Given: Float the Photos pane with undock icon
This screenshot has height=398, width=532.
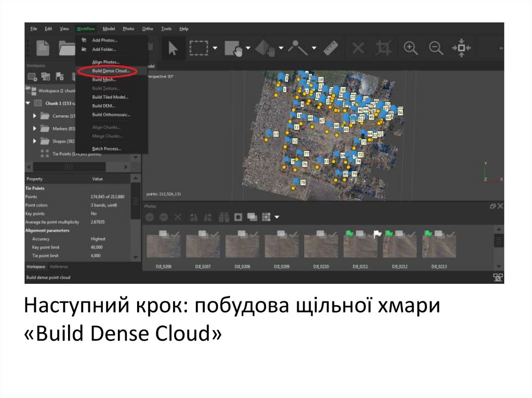Looking at the screenshot, I should point(493,206).
